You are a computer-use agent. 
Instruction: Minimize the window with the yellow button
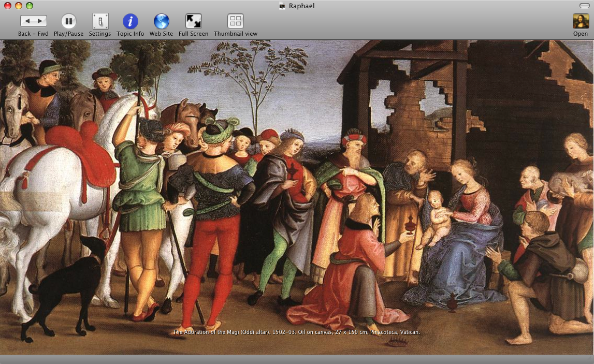[x=19, y=6]
